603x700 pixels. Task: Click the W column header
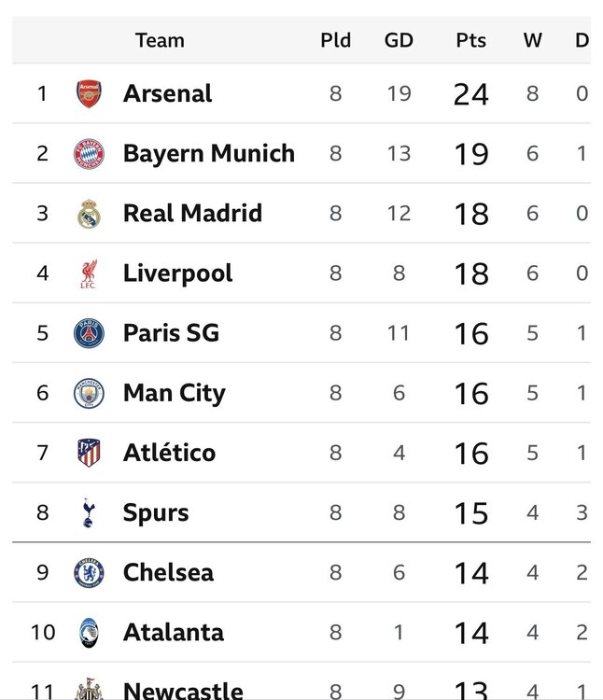[x=532, y=40]
